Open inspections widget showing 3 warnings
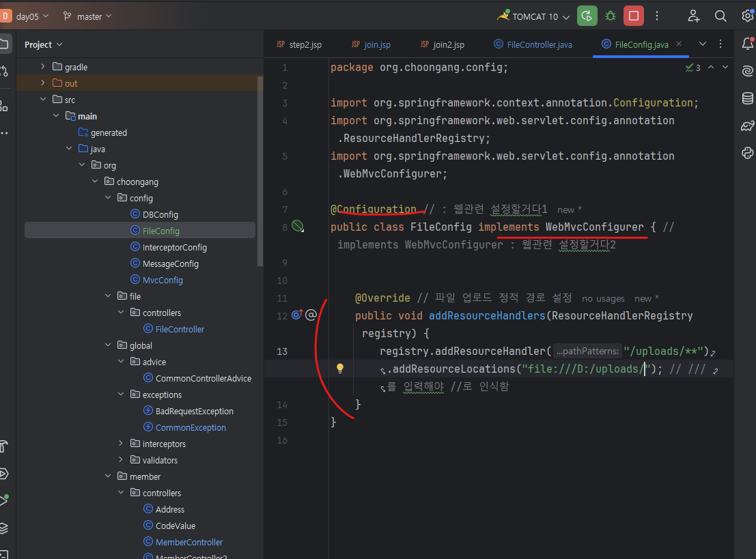 tap(693, 68)
